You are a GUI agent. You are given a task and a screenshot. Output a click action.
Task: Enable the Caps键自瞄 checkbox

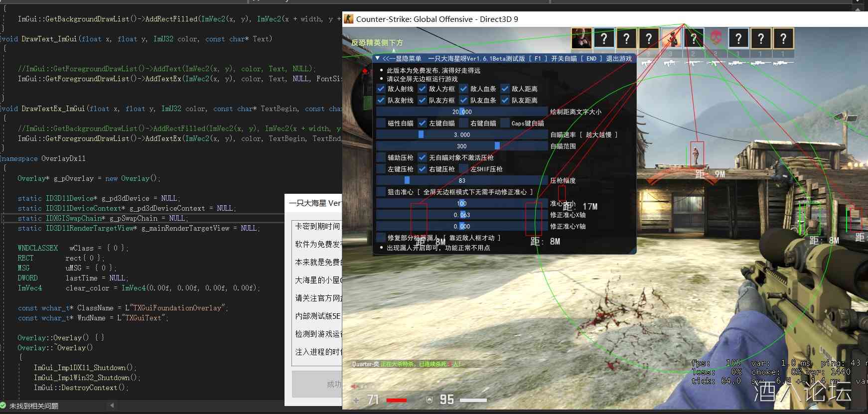pos(505,123)
